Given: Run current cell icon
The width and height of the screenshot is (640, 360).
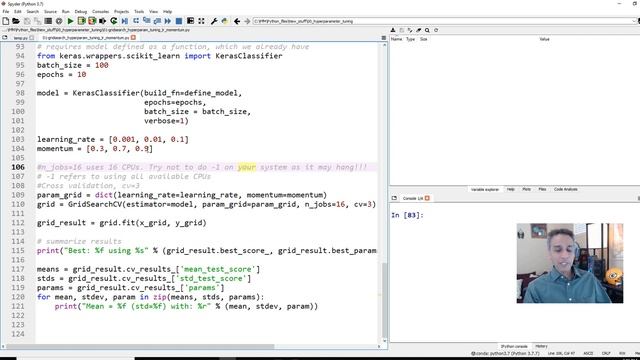Looking at the screenshot, I should [81, 21].
